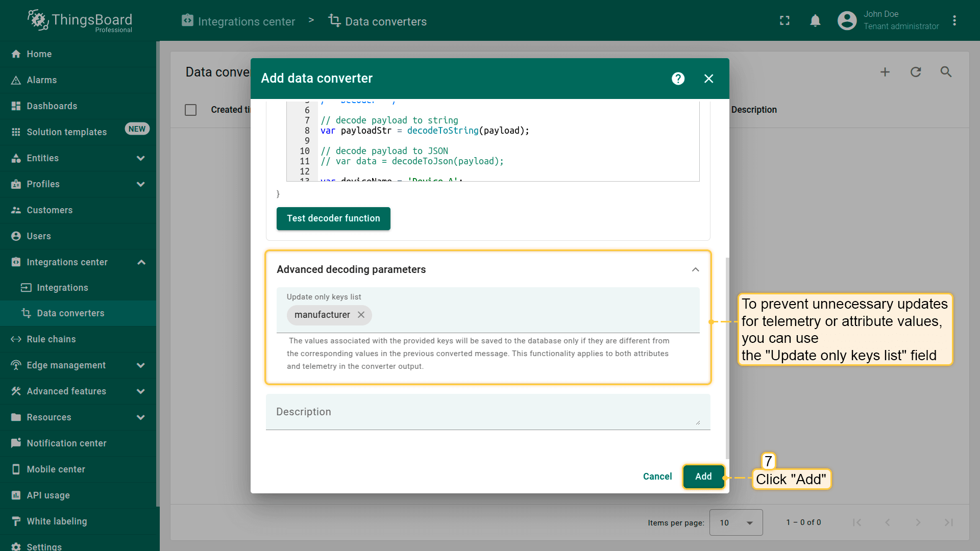The image size is (980, 551).
Task: Click the Test decoder function button
Action: [333, 218]
